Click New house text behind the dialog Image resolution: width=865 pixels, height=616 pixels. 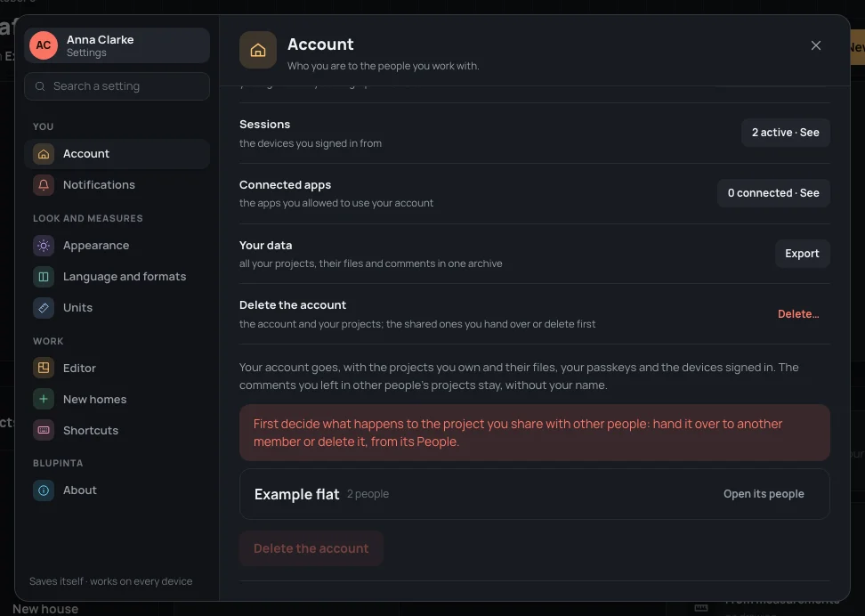point(45,609)
